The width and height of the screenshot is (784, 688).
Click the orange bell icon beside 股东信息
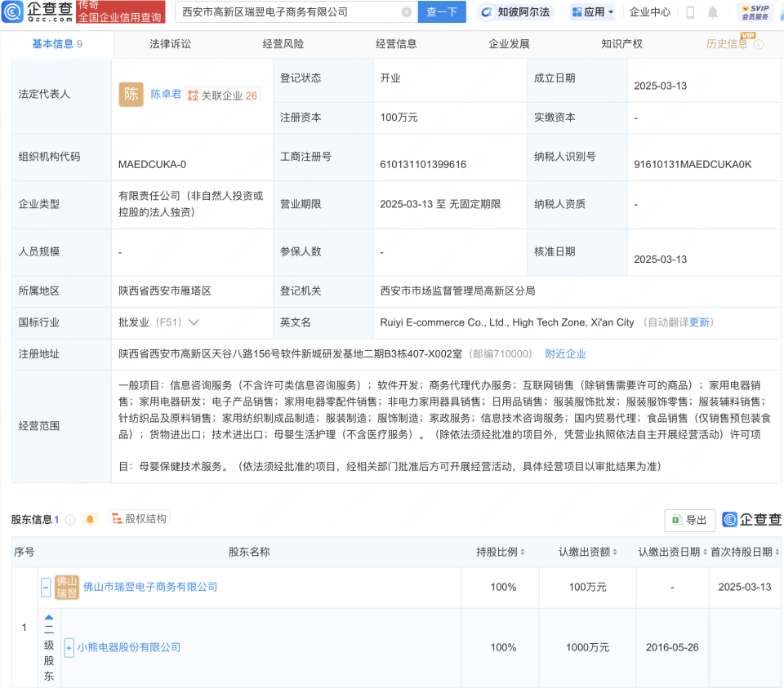tap(90, 519)
